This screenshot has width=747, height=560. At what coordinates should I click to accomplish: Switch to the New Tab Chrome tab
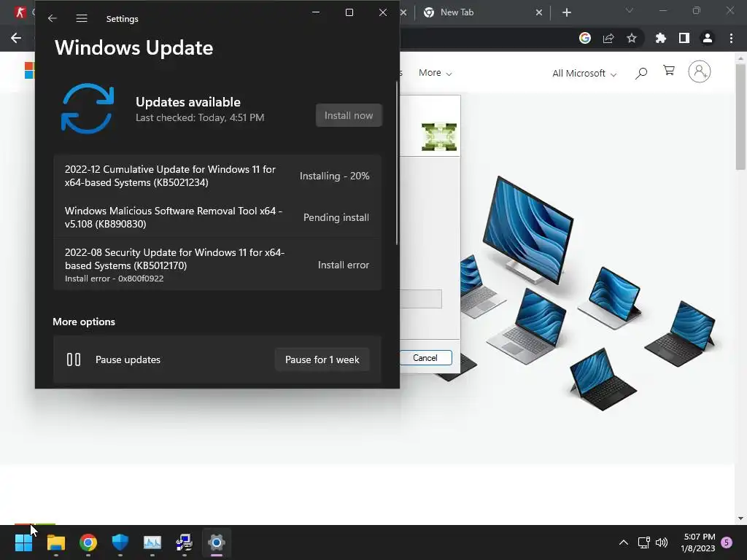[481, 12]
